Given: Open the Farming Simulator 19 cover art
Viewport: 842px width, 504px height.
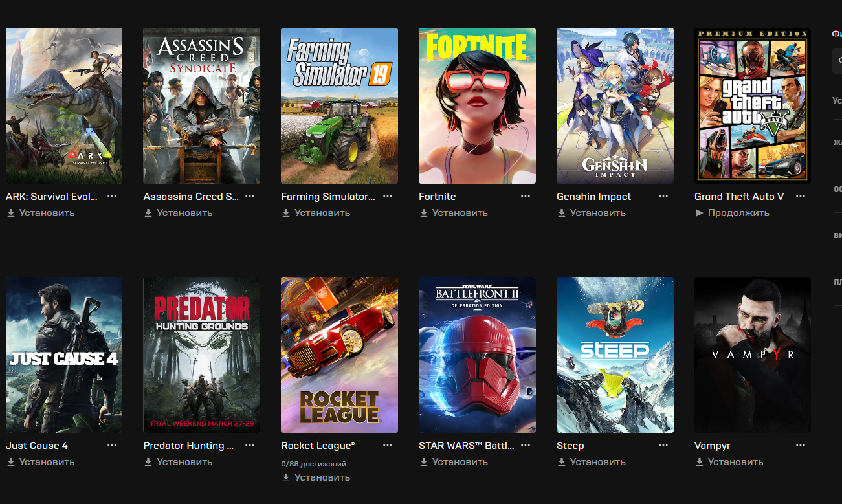Looking at the screenshot, I should pyautogui.click(x=340, y=105).
